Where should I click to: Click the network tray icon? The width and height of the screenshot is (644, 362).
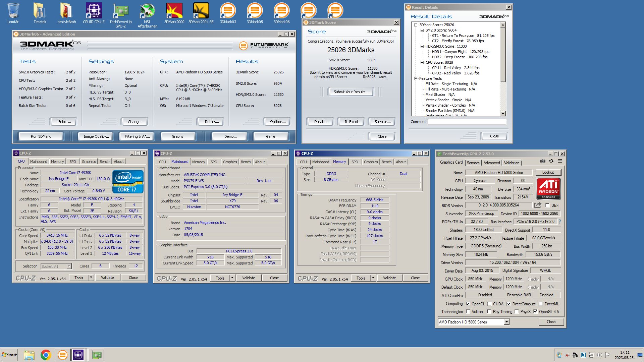point(591,355)
